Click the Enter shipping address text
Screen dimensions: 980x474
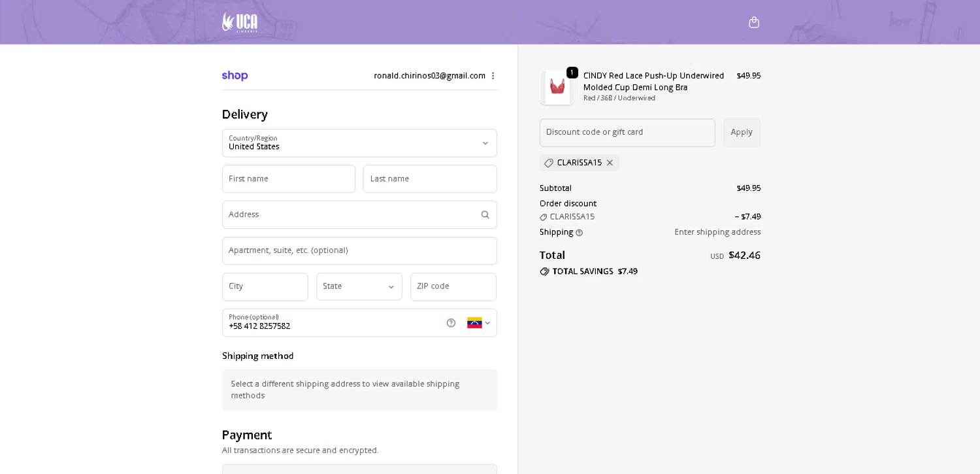[717, 232]
